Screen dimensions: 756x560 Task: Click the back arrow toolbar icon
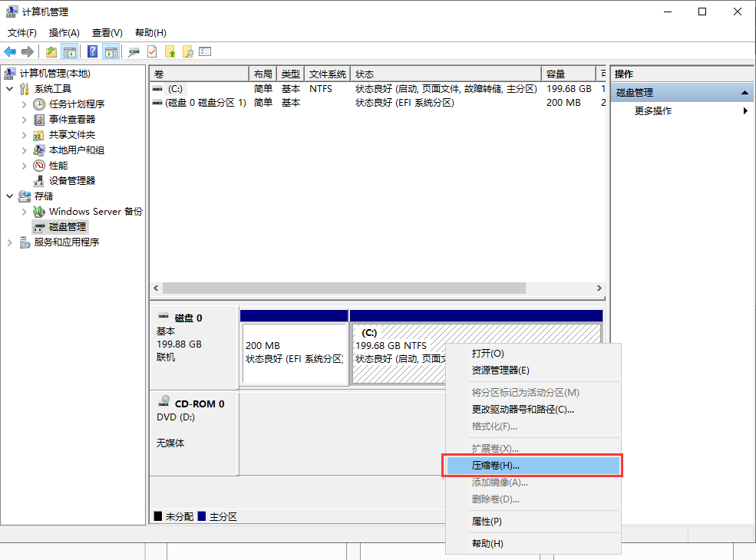(10, 51)
